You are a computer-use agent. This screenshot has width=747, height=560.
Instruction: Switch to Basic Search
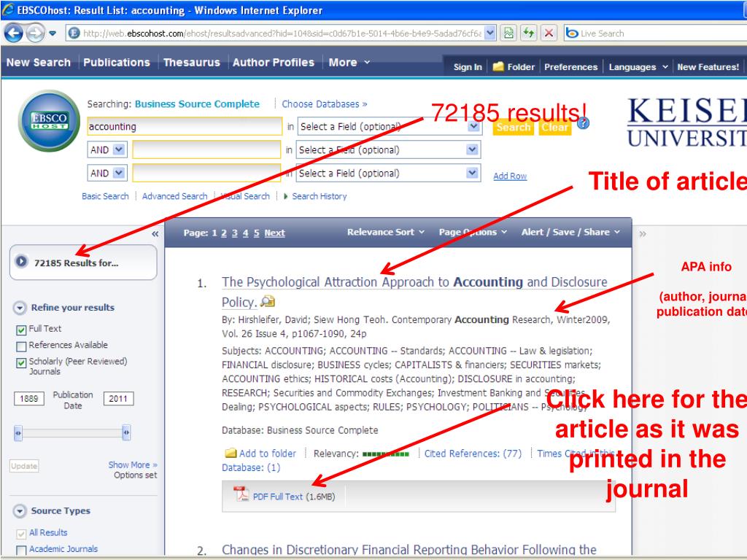coord(105,196)
